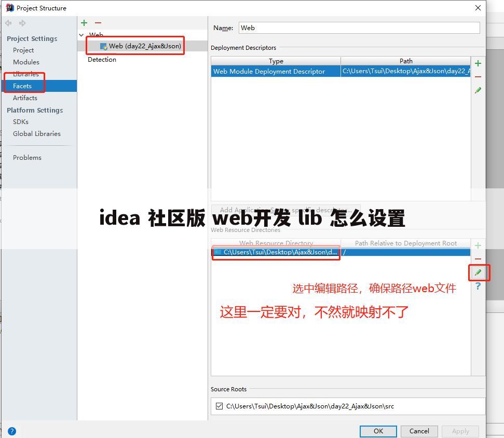The height and width of the screenshot is (438, 504).
Task: Click the web resource folder icon
Action: (x=218, y=252)
